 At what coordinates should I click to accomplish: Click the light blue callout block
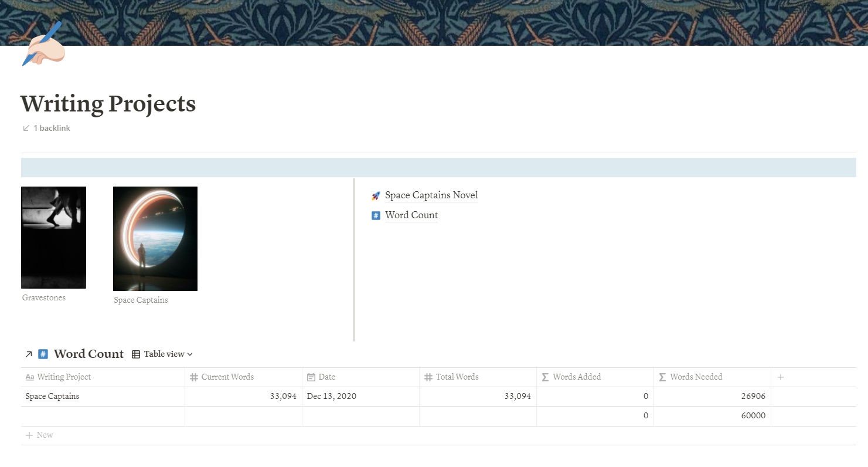coord(438,167)
